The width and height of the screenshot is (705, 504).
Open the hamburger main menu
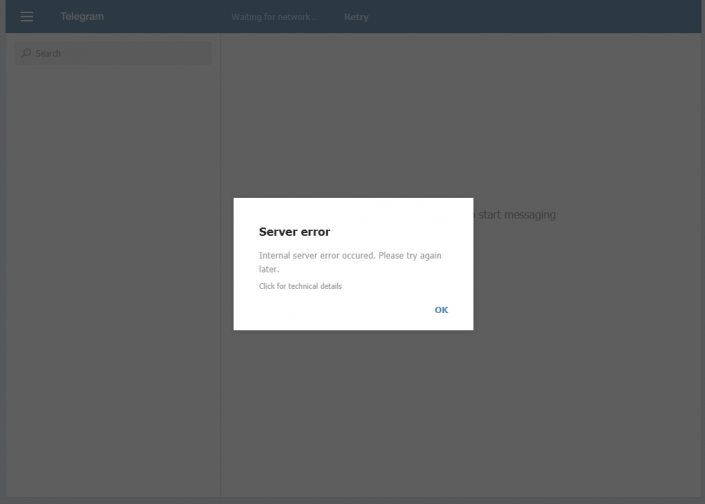(27, 17)
